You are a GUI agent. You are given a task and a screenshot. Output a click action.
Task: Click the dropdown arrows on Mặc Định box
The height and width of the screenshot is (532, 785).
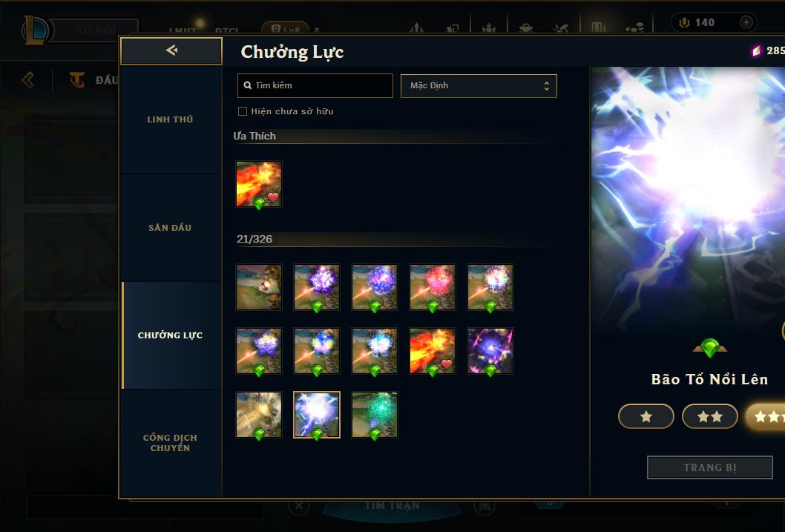coord(547,86)
